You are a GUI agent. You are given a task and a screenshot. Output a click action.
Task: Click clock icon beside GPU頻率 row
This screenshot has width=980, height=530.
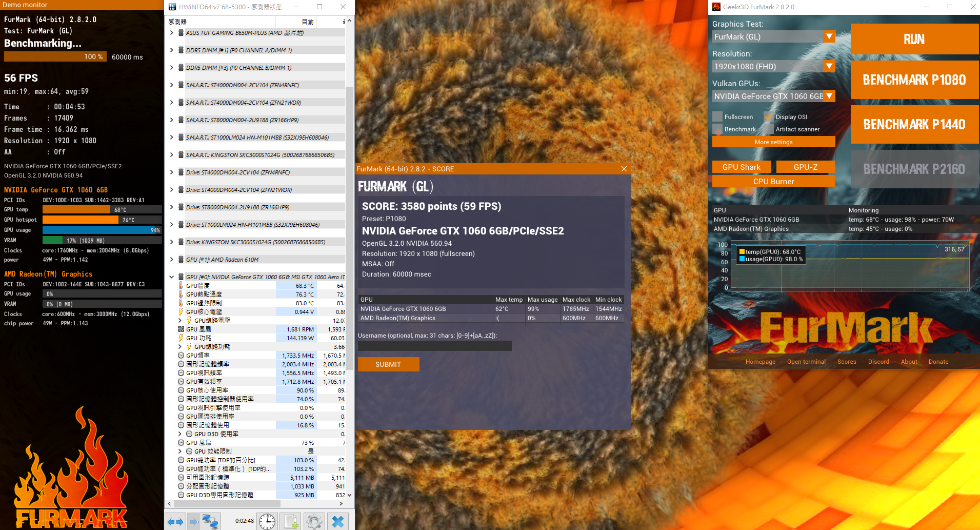pos(181,356)
